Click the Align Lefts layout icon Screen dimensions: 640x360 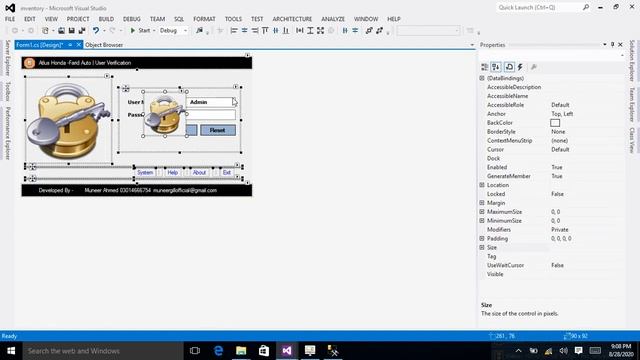[234, 31]
